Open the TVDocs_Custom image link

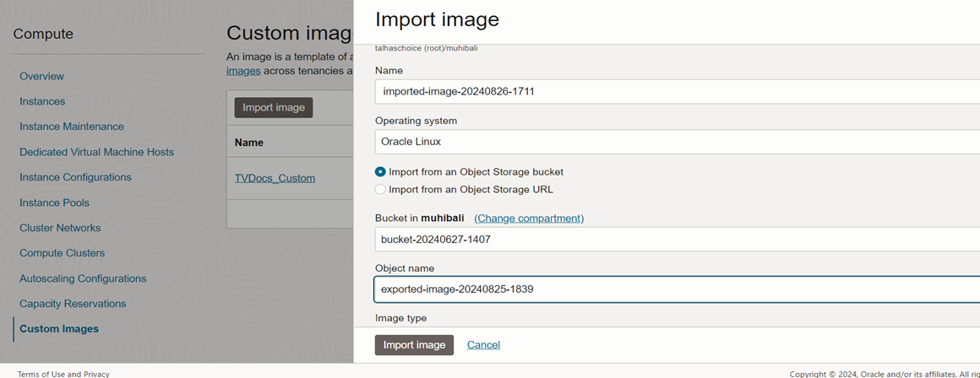tap(275, 178)
